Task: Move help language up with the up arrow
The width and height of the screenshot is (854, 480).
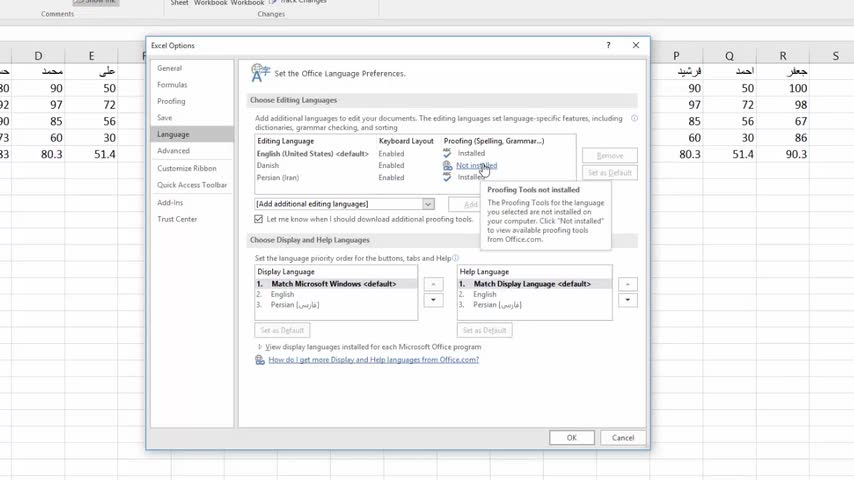Action: click(627, 284)
